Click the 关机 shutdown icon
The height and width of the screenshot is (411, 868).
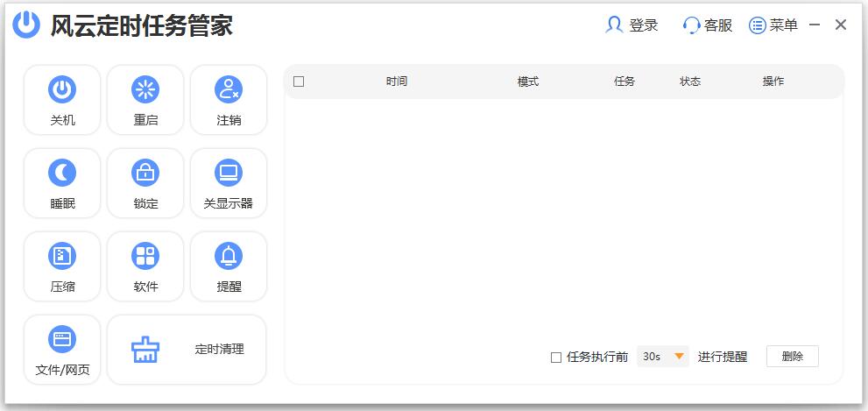(62, 89)
